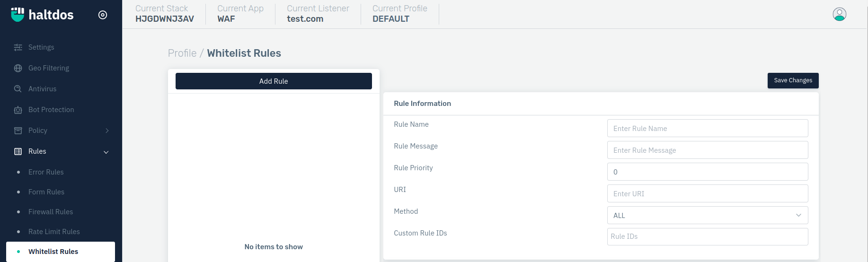The width and height of the screenshot is (868, 262).
Task: Focus the Enter Rule Name field
Action: point(708,128)
